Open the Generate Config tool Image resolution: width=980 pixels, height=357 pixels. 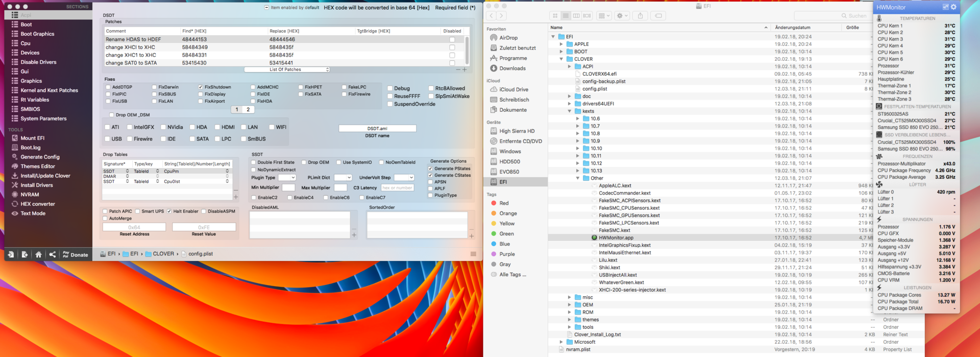coord(40,157)
